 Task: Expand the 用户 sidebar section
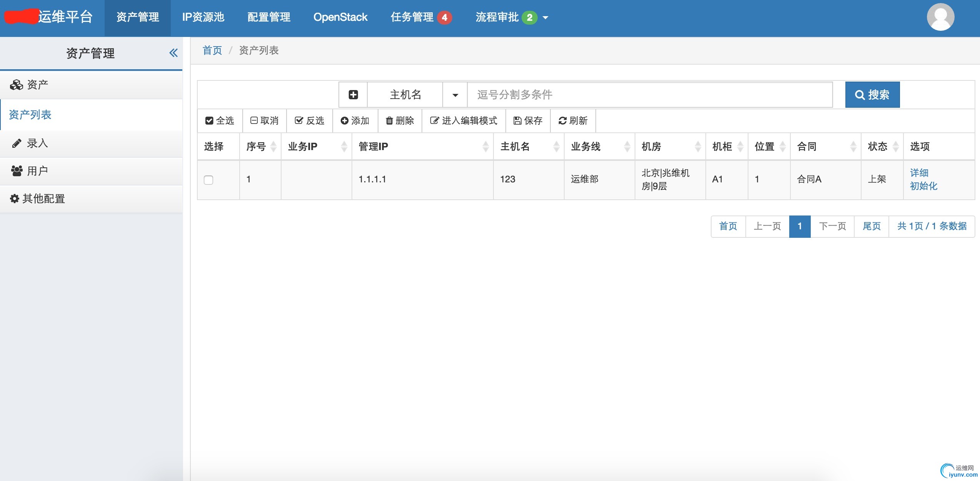tap(91, 171)
